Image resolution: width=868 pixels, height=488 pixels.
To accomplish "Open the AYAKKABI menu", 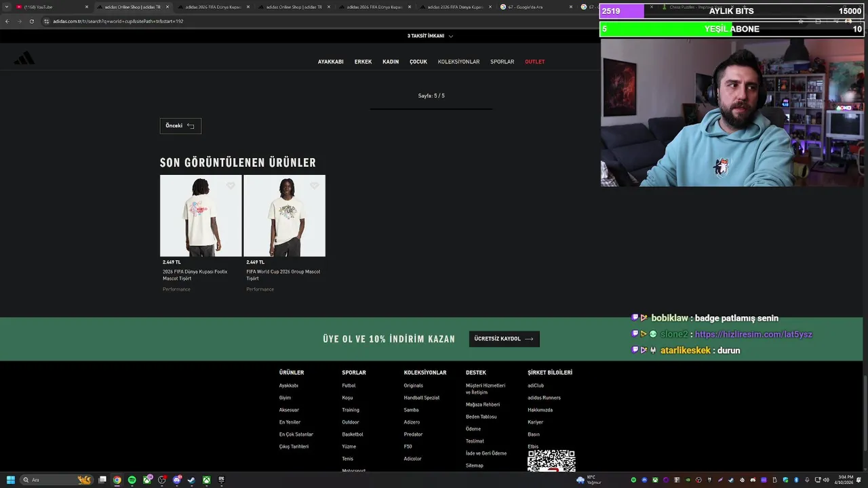I will tap(331, 62).
